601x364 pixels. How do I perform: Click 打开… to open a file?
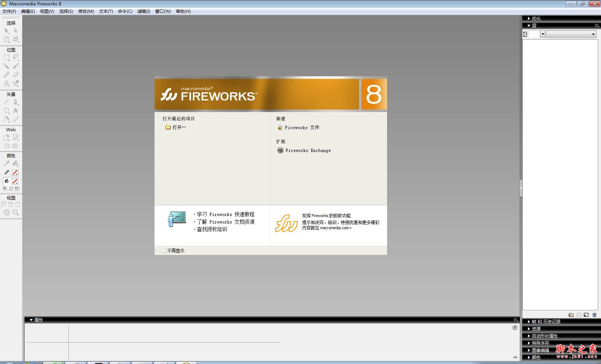tap(176, 127)
